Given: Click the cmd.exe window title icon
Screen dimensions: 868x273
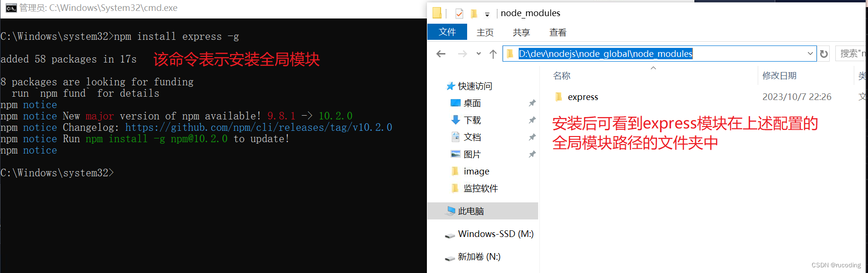Looking at the screenshot, I should (11, 8).
